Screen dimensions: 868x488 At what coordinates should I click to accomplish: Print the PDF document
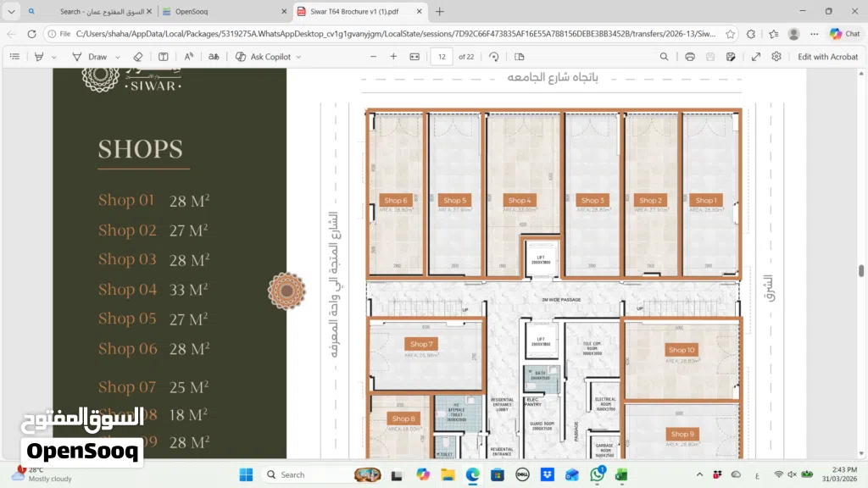tap(690, 57)
